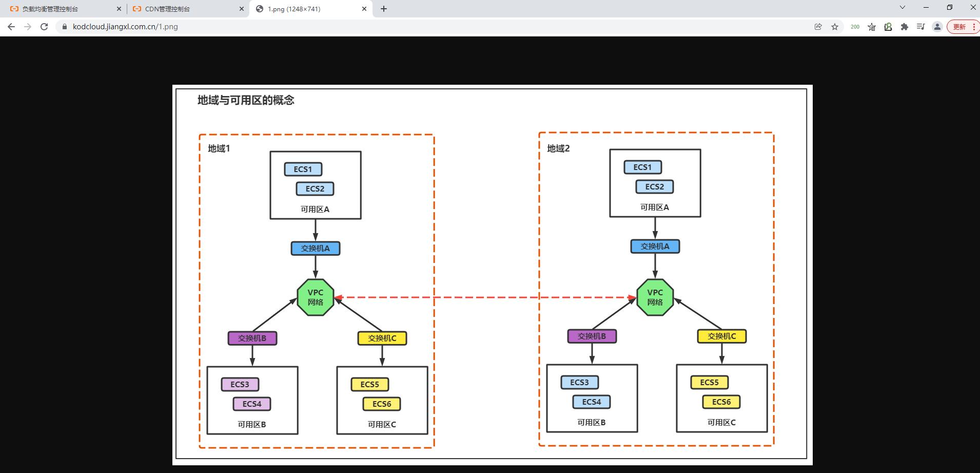The width and height of the screenshot is (980, 473).
Task: Click the 可用区B label in 地域2
Action: point(592,422)
